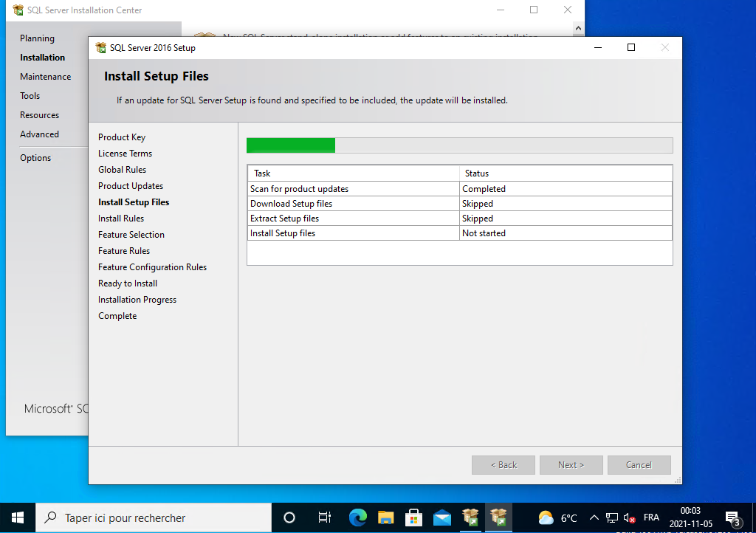The width and height of the screenshot is (756, 533).
Task: Click the Cortana circle icon
Action: click(289, 517)
